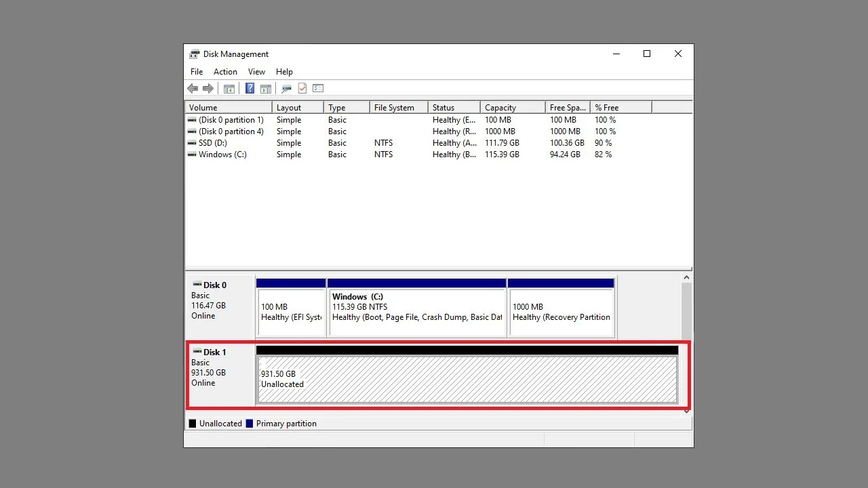Select the 931.50 GB Unallocated space block
The image size is (868, 488).
[467, 380]
